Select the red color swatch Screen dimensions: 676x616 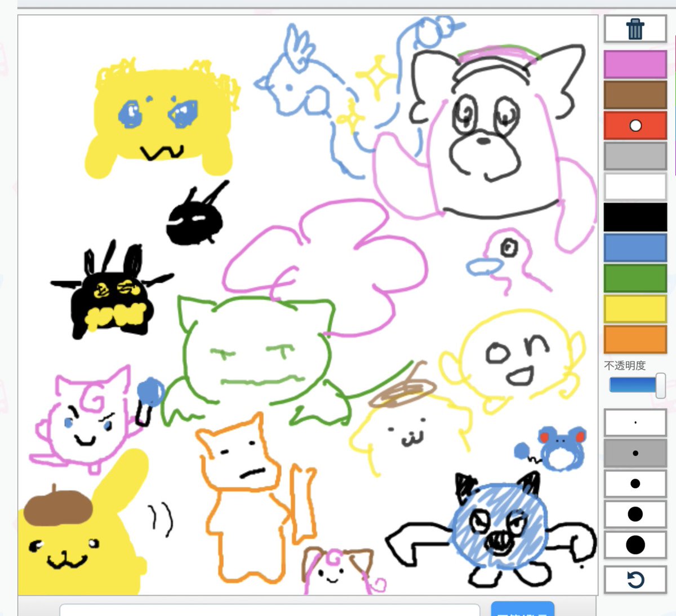635,125
